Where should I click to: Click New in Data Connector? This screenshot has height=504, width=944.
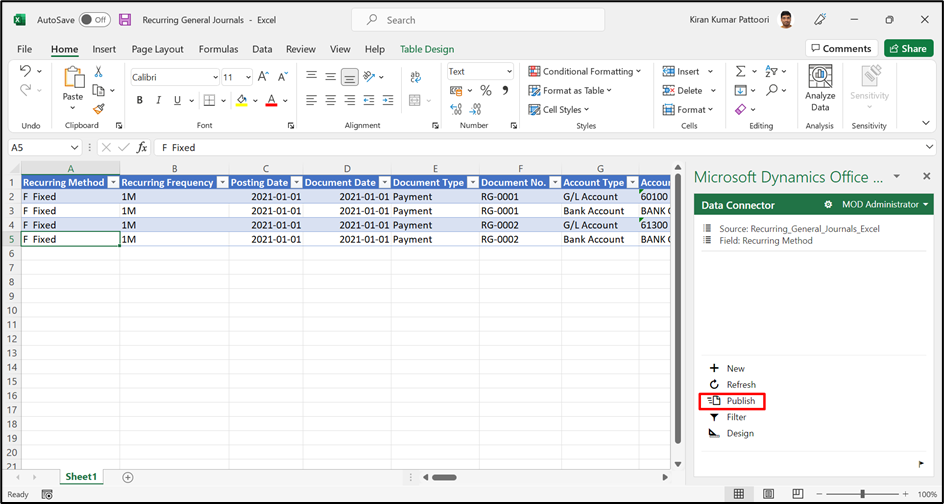[727, 369]
